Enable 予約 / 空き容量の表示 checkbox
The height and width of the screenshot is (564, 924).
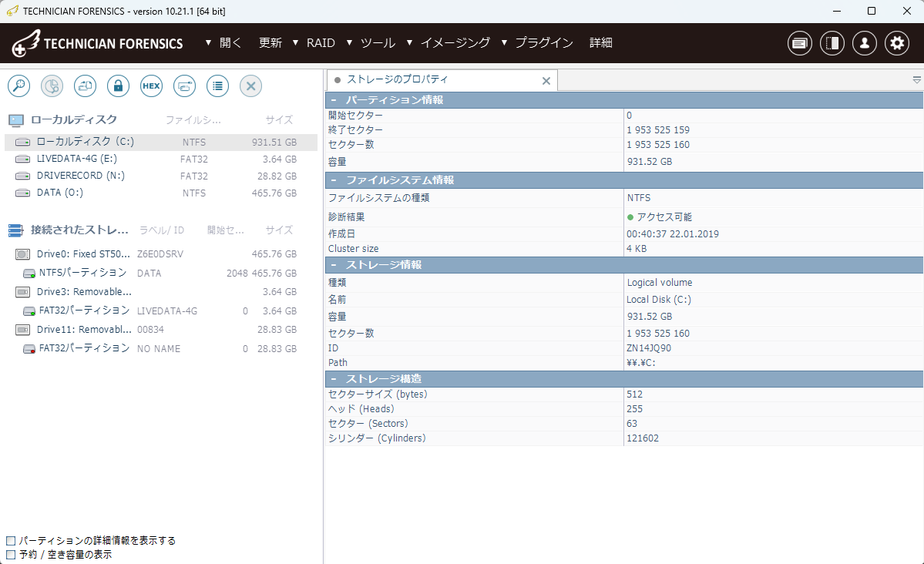pyautogui.click(x=11, y=555)
